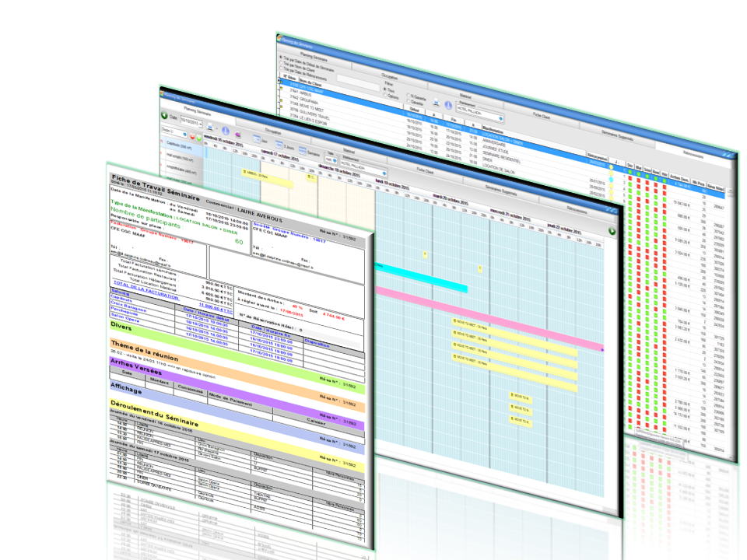Print the planning from the calendar window toolbar
Image resolution: width=747 pixels, height=560 pixels.
click(209, 127)
